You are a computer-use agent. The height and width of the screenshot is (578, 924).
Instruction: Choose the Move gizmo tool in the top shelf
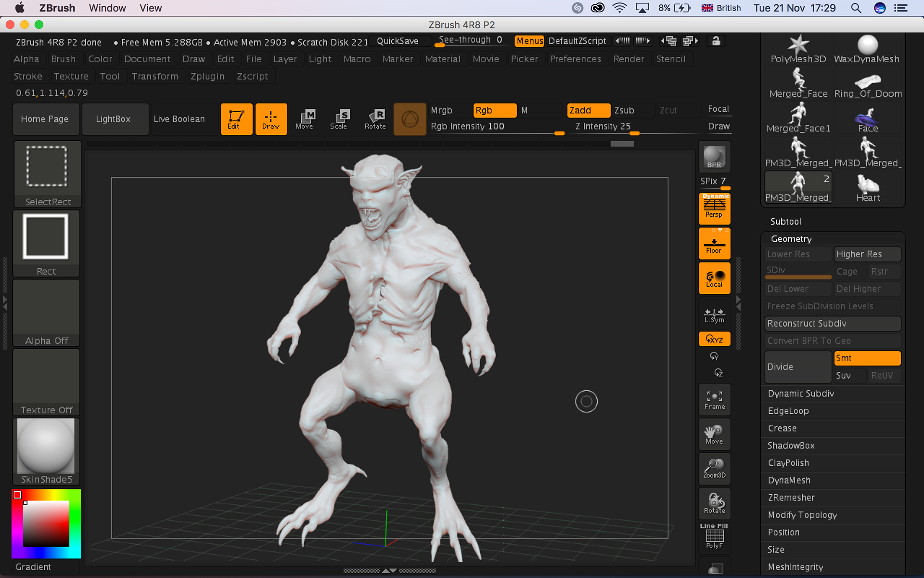304,119
